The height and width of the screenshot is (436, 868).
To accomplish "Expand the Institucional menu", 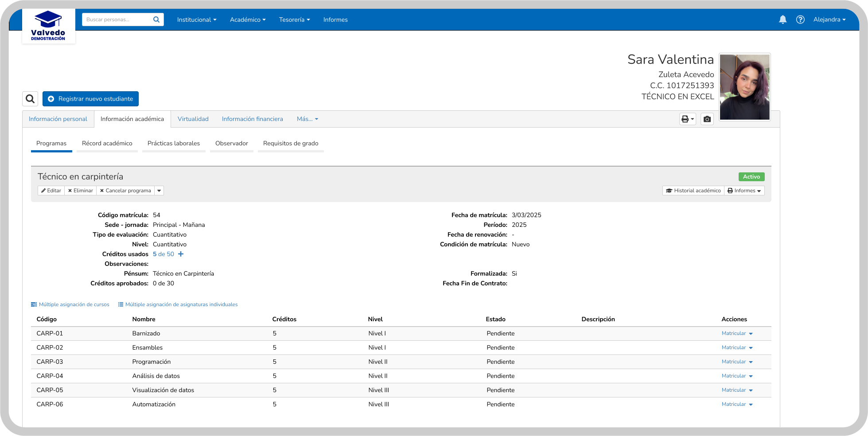I will 197,20.
